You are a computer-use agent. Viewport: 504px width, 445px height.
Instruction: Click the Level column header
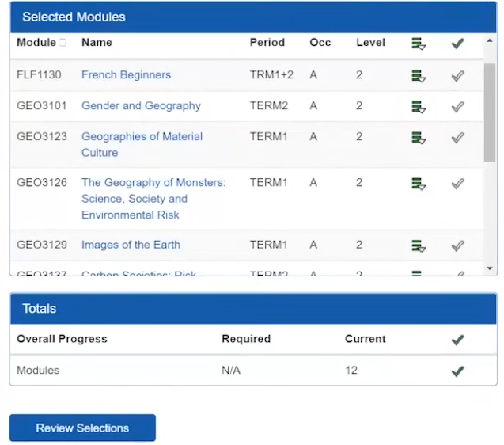(x=370, y=42)
